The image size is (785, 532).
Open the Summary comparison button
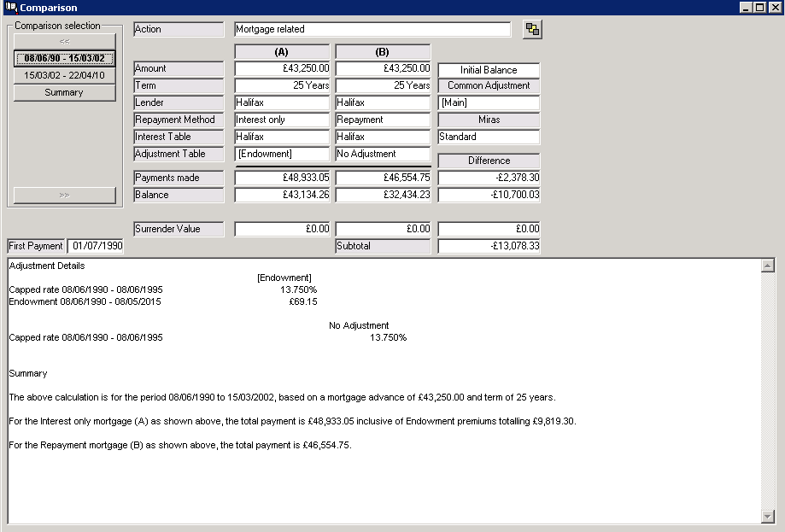(65, 92)
